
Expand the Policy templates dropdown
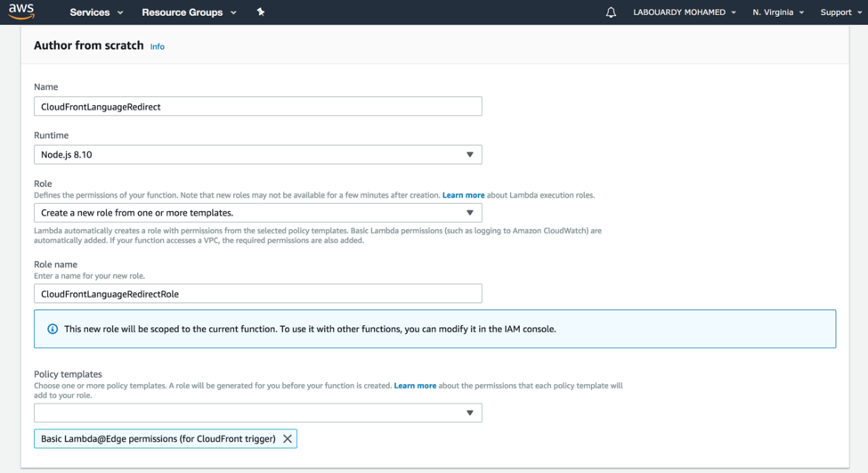point(258,412)
